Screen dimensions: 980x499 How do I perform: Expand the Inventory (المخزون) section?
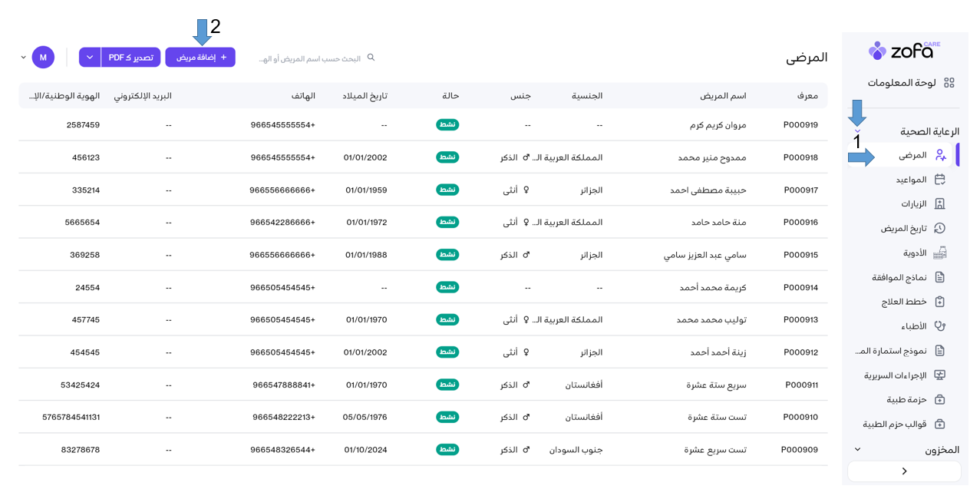858,450
